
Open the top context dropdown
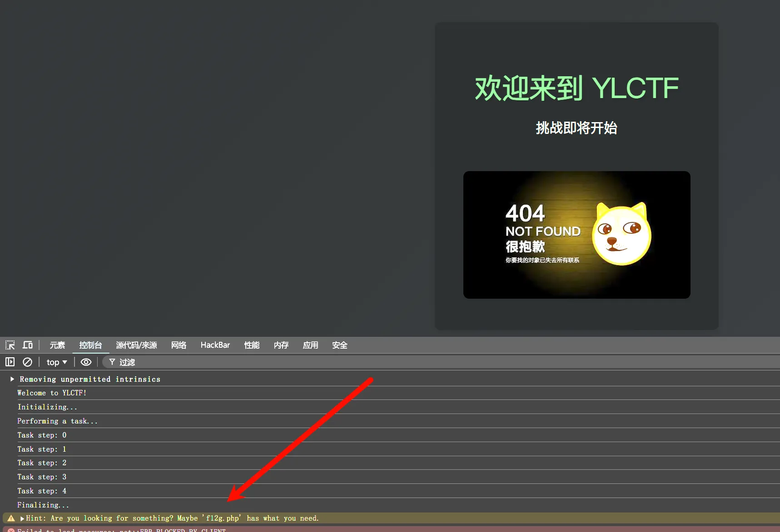coord(57,362)
